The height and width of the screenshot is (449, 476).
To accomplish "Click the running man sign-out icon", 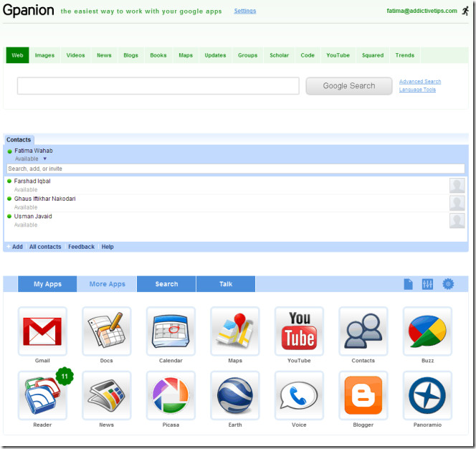I will coord(465,11).
